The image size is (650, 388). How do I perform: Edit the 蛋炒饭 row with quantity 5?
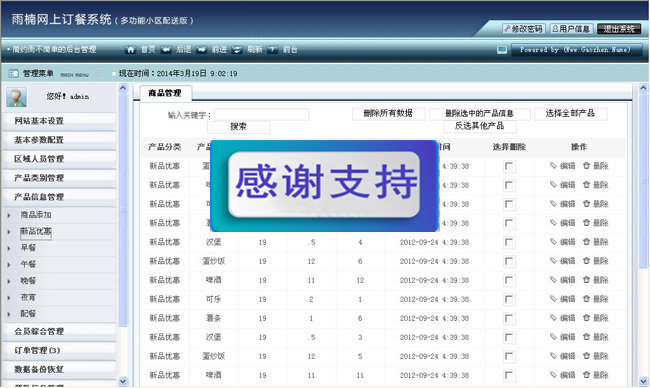[563, 356]
